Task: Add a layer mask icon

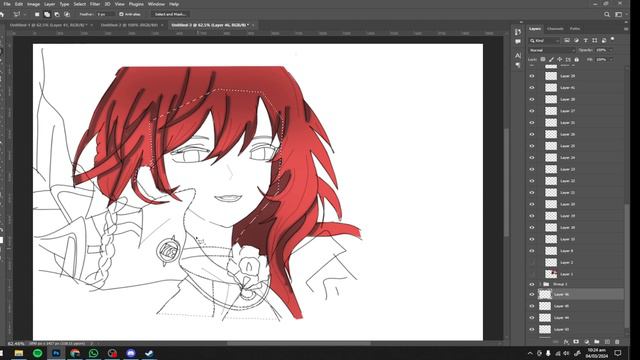Action: tap(576, 342)
